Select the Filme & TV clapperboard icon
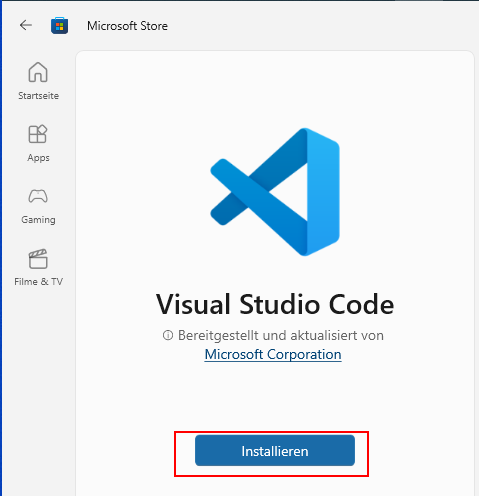This screenshot has width=479, height=496. pyautogui.click(x=38, y=259)
